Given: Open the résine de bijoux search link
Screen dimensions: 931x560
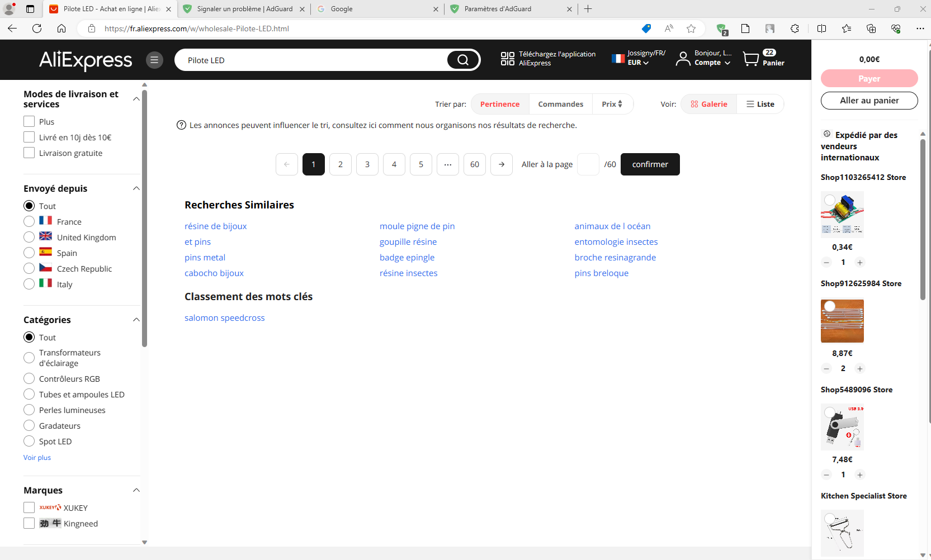Looking at the screenshot, I should pos(215,226).
